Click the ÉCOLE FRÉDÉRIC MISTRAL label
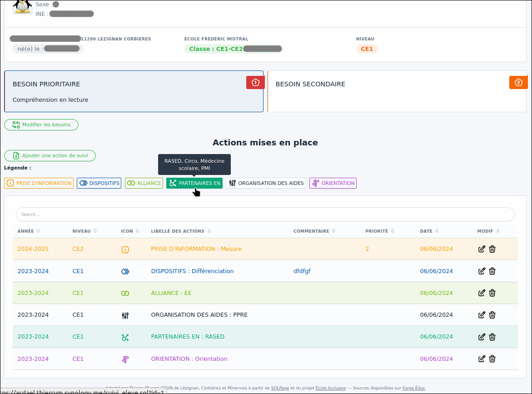Viewport: 532px width, 394px height. pos(216,39)
